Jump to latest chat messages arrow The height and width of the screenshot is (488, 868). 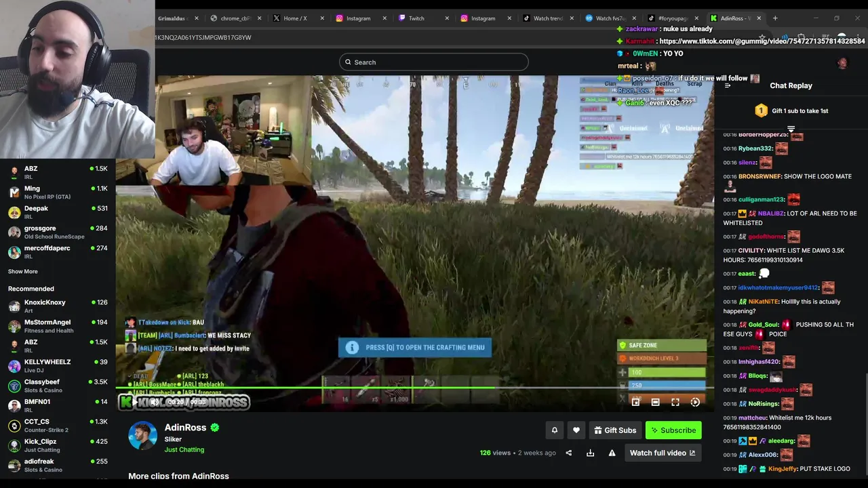click(791, 129)
